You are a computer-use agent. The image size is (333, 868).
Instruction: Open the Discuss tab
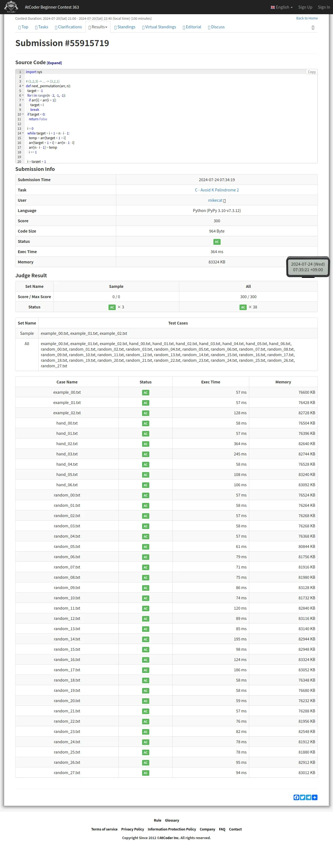coord(216,27)
